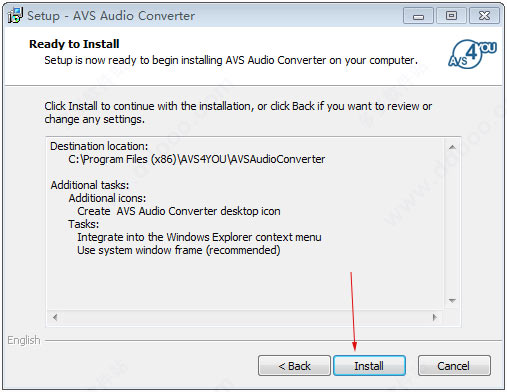This screenshot has width=507, height=392.
Task: Click the setup installer icon in title bar
Action: pyautogui.click(x=15, y=15)
